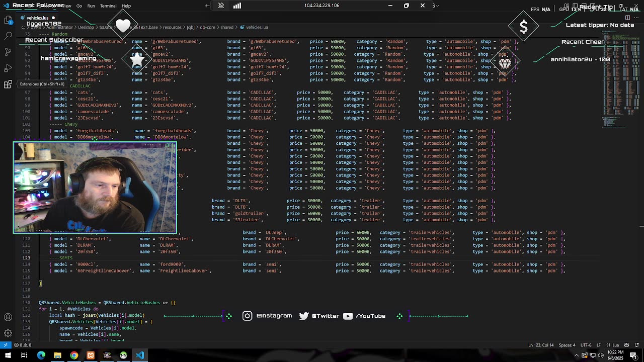Viewport: 644px width, 362px height.
Task: Show errors and warnings count in status bar
Action: click(23, 345)
